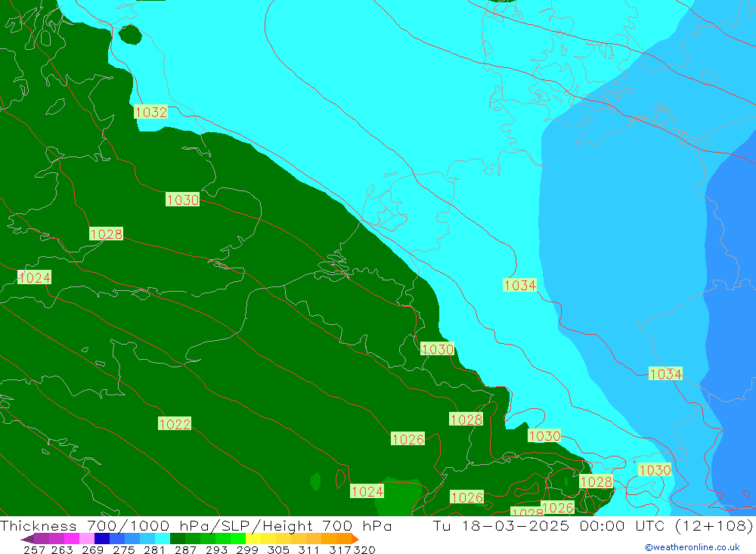Click the 1022 isobar label

(175, 424)
